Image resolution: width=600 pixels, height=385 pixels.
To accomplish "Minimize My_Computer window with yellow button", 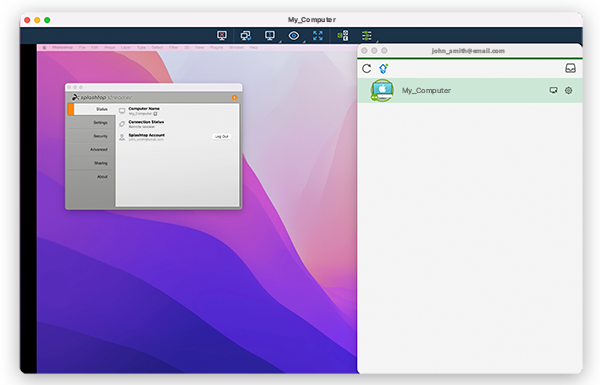I will tap(37, 20).
